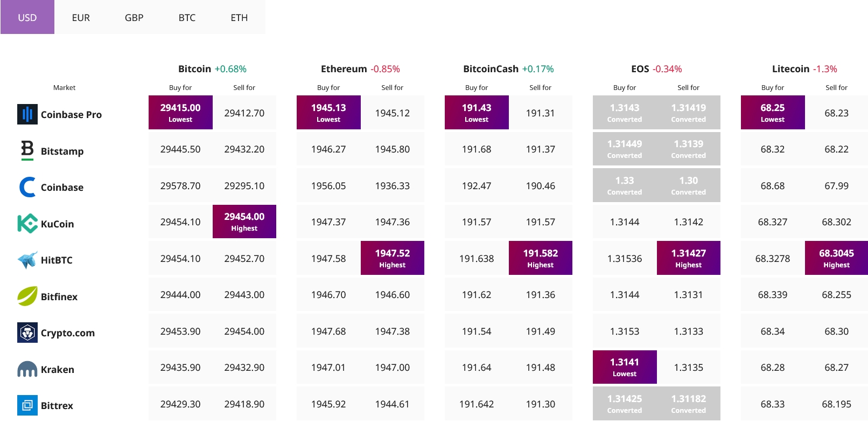Image resolution: width=868 pixels, height=422 pixels.
Task: Open the Bitstamp market name
Action: 62,151
